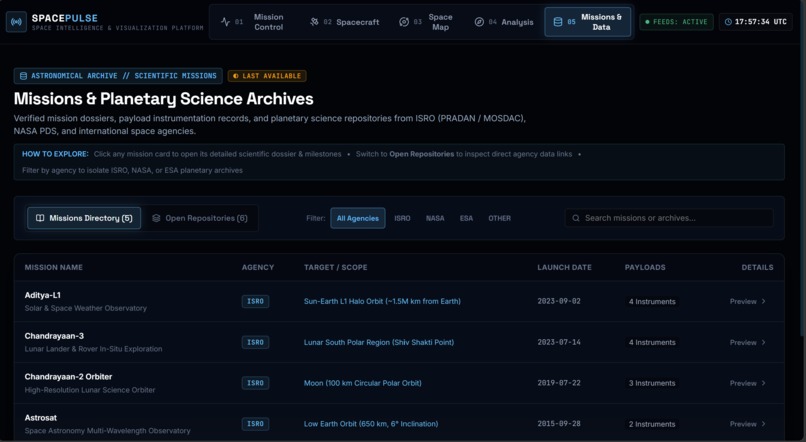Screen dimensions: 806x442
Task: Switch to Open Repositories (6) tab
Action: [200, 218]
